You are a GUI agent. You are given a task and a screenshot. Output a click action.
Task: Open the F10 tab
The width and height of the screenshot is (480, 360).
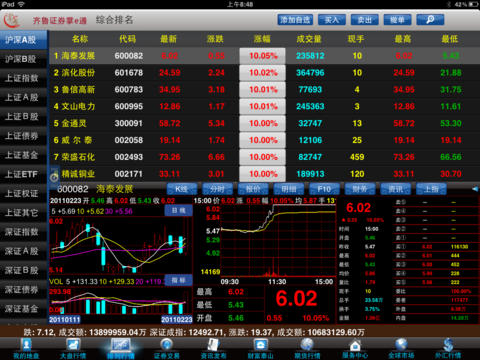(324, 189)
